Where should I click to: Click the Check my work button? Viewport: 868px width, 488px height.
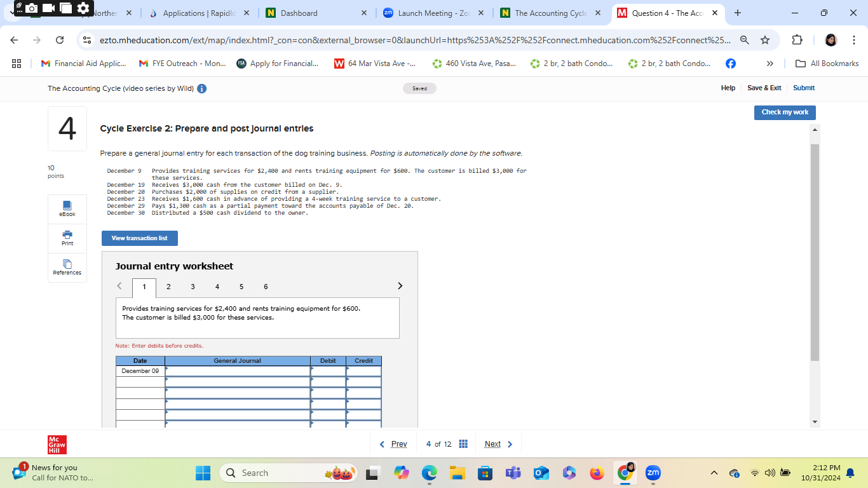[785, 112]
